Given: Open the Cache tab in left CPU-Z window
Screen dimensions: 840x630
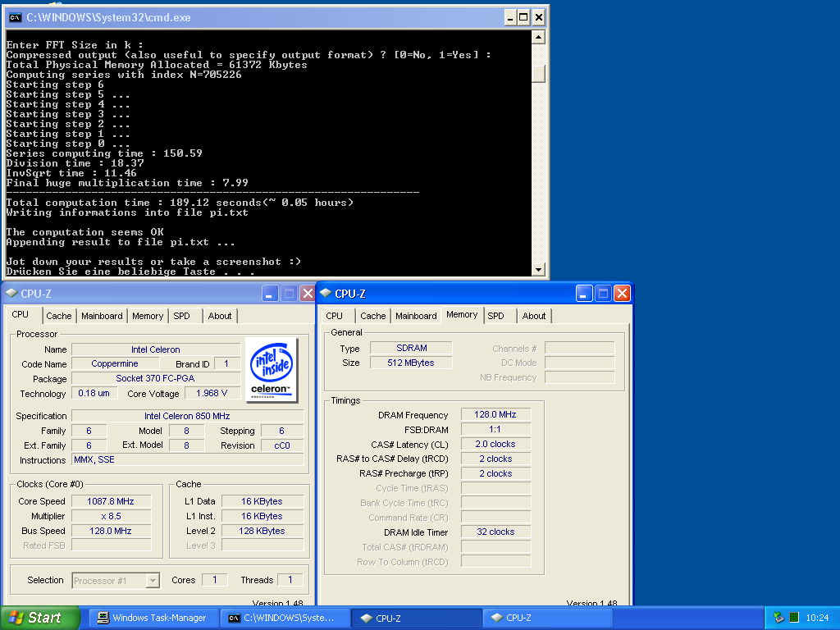Looking at the screenshot, I should [58, 316].
